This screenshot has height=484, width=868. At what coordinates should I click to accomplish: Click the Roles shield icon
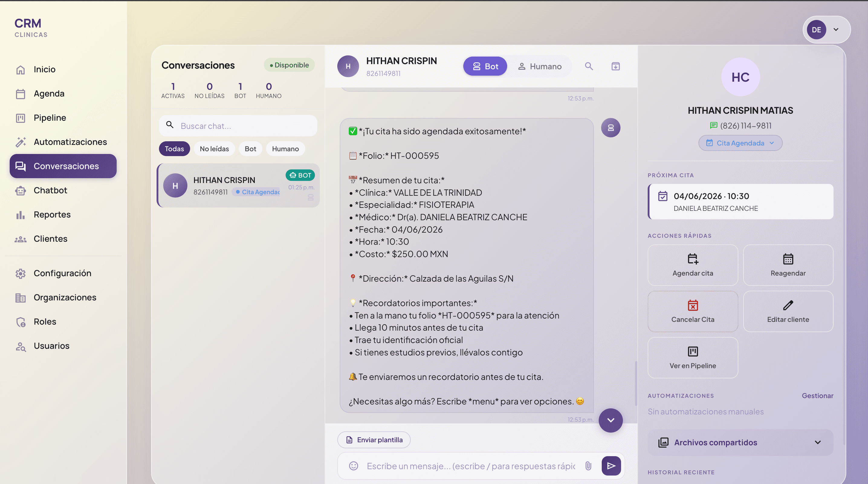point(21,322)
